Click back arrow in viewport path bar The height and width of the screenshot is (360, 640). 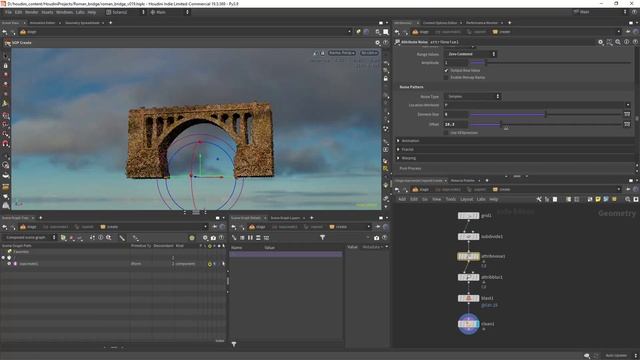[x=4, y=32]
